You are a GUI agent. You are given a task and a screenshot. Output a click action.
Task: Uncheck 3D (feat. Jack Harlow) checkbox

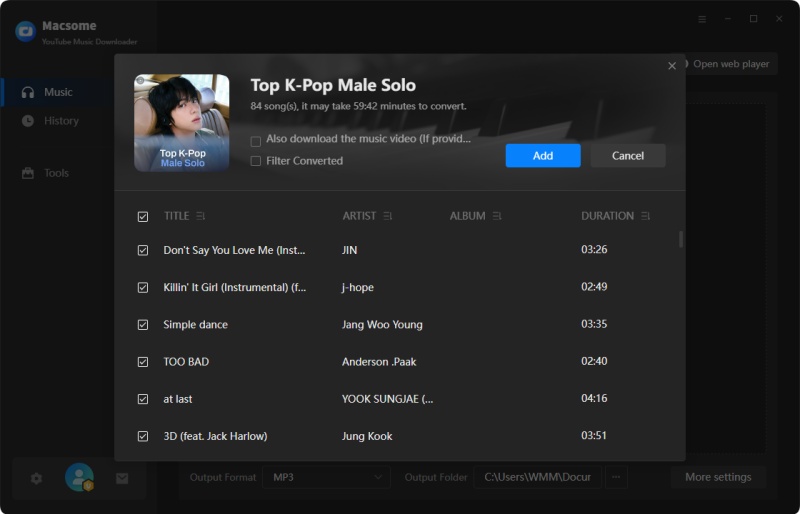(143, 436)
